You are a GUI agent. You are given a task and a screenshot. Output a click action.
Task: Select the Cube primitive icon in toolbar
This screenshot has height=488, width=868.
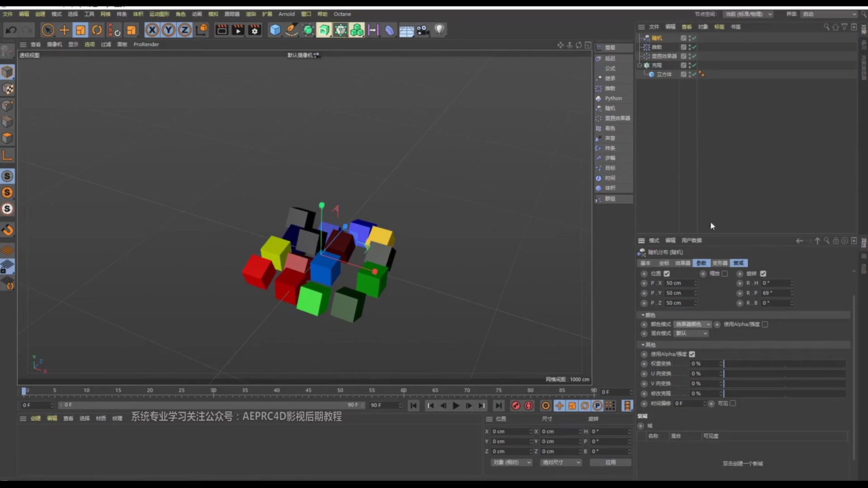click(x=275, y=30)
